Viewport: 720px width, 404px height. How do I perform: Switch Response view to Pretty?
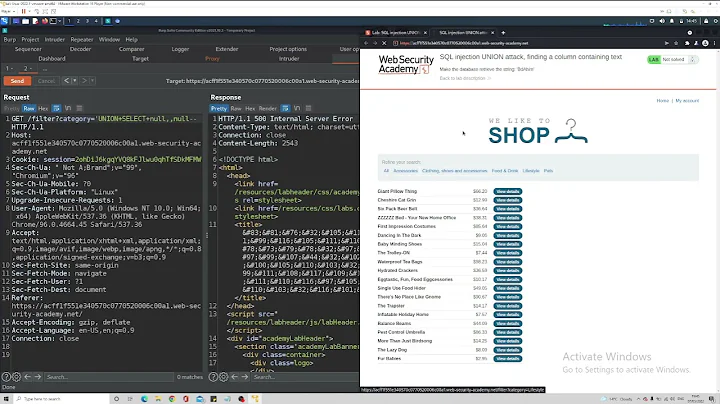click(x=219, y=109)
